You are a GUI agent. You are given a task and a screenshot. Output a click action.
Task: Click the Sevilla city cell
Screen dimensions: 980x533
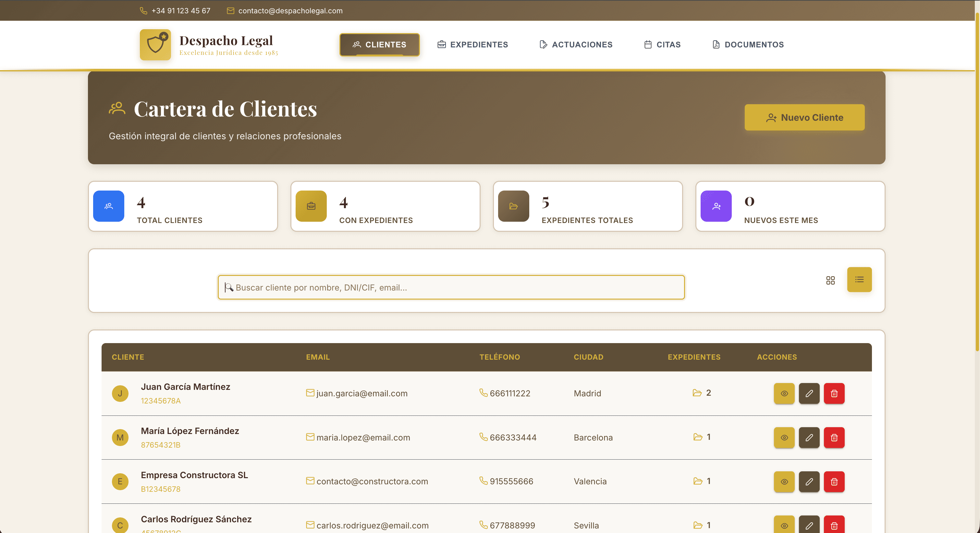coord(586,526)
